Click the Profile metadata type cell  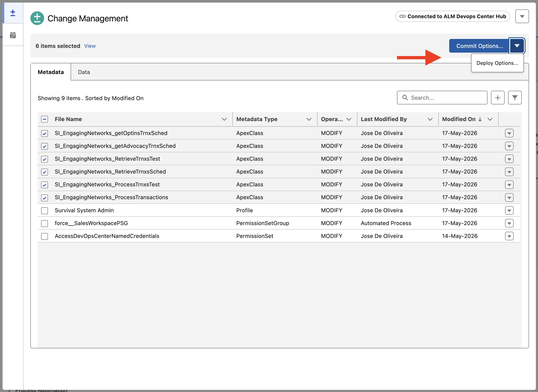(x=244, y=210)
